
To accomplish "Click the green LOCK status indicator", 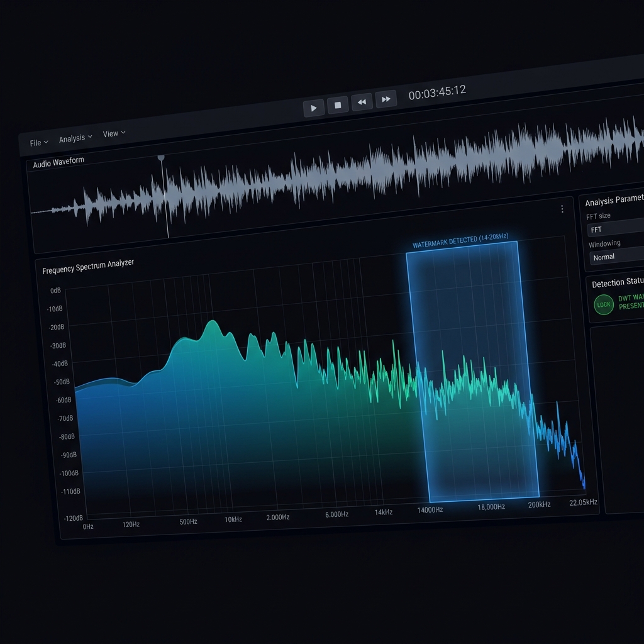I will pos(604,305).
